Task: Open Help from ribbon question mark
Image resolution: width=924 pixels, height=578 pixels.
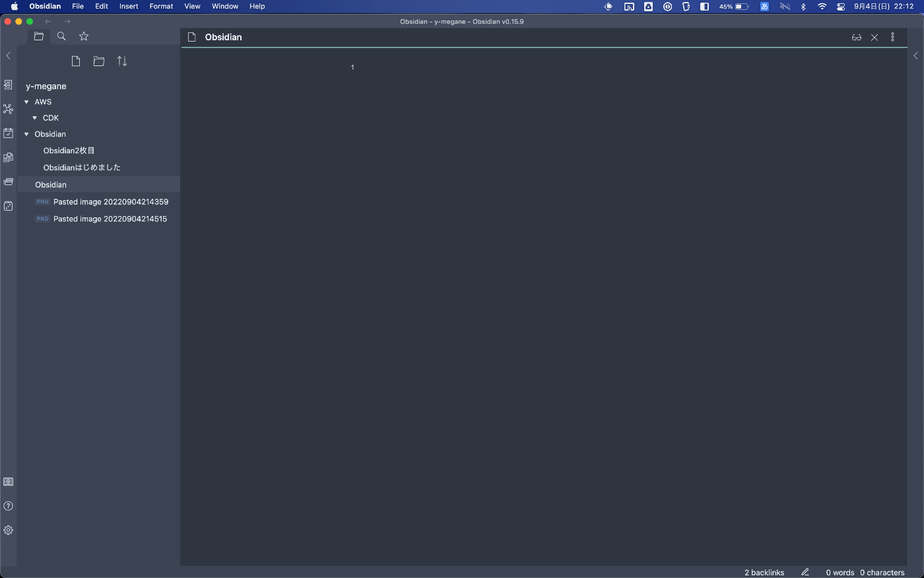Action: (x=8, y=506)
